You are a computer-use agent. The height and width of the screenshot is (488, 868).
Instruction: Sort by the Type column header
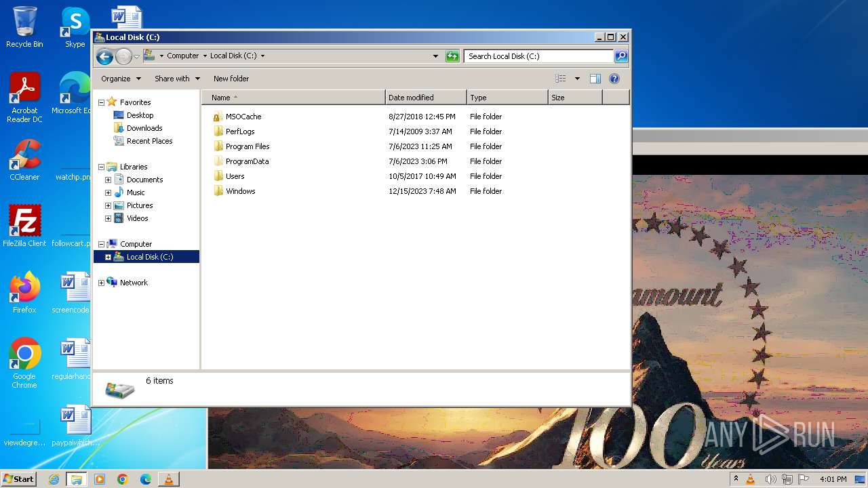(x=507, y=98)
